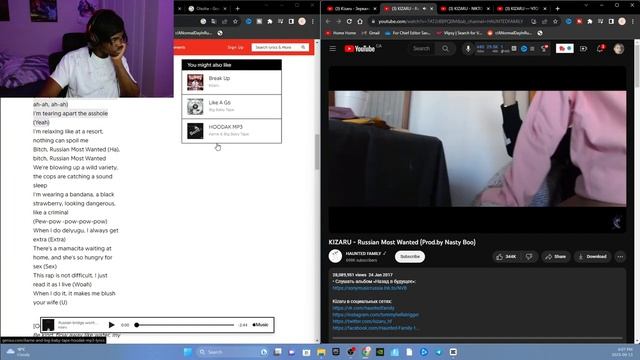Seek the Apple Music preview slider
The width and height of the screenshot is (640, 360).
pyautogui.click(x=185, y=325)
